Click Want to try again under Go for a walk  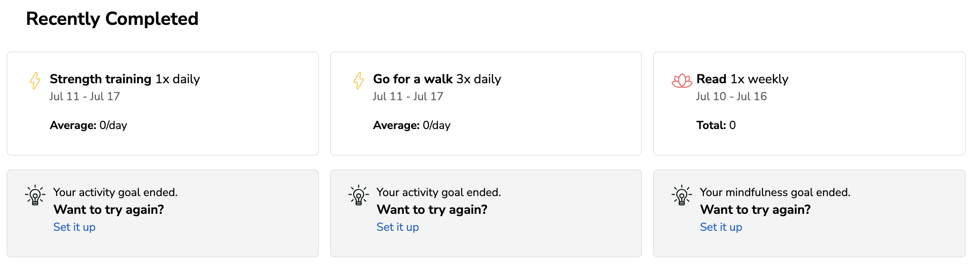(432, 209)
